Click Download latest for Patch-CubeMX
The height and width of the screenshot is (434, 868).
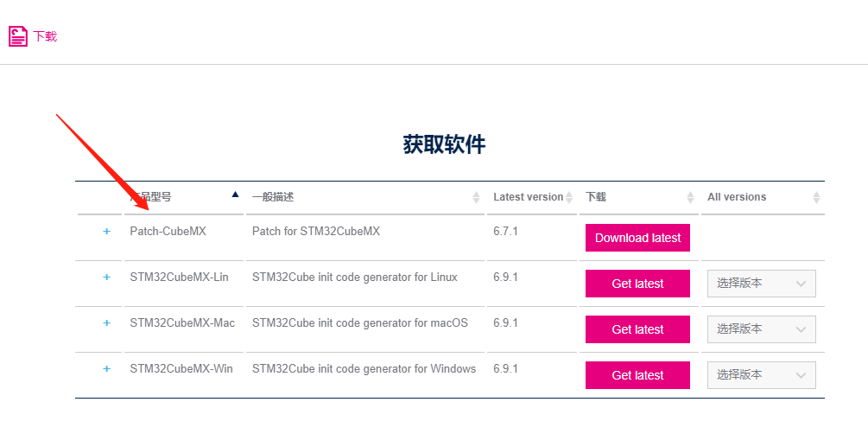click(x=637, y=238)
